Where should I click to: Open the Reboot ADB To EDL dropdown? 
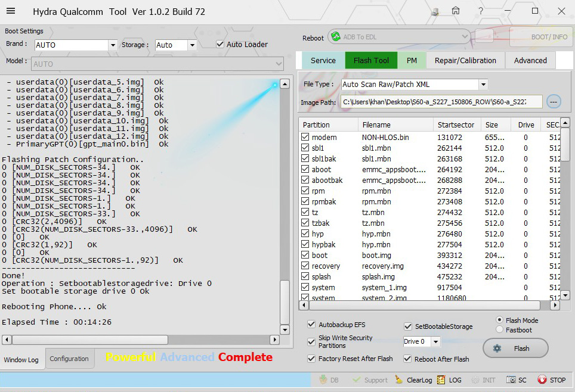(x=464, y=36)
